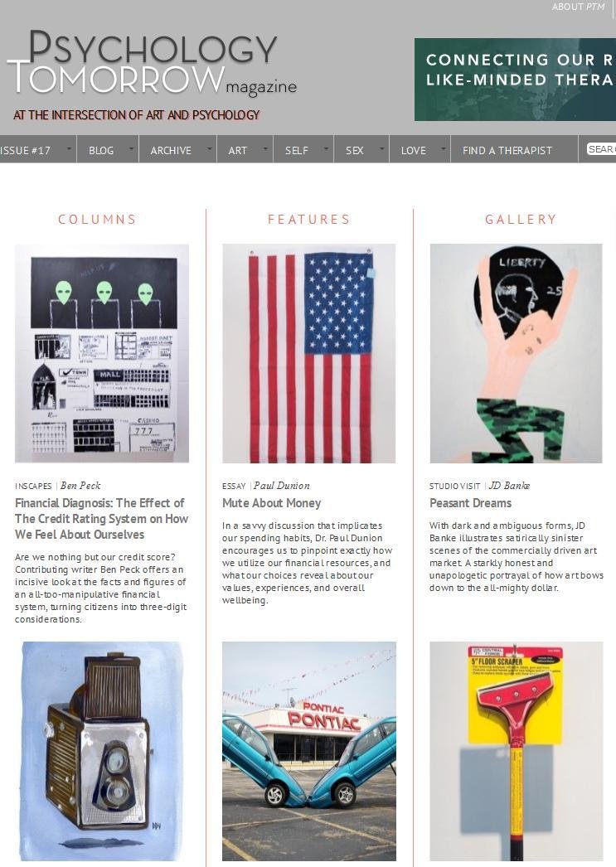This screenshot has width=616, height=867.
Task: Open the ART menu item
Action: click(x=238, y=150)
